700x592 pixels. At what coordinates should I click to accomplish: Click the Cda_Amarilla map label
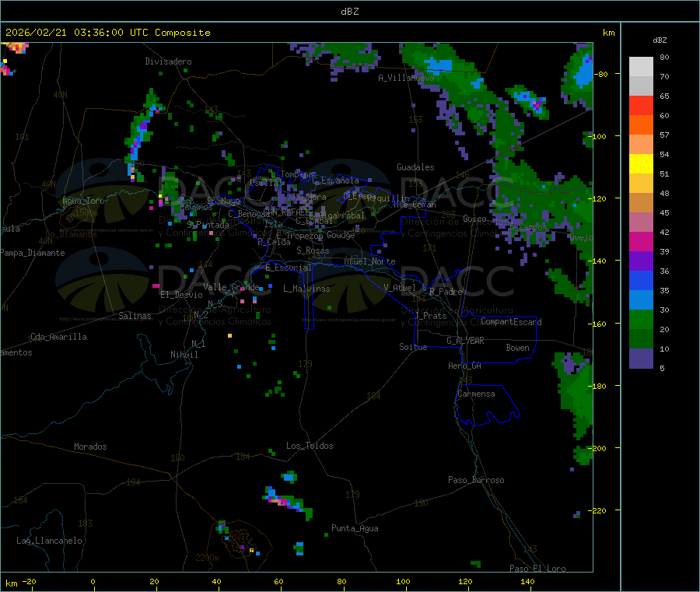point(58,337)
